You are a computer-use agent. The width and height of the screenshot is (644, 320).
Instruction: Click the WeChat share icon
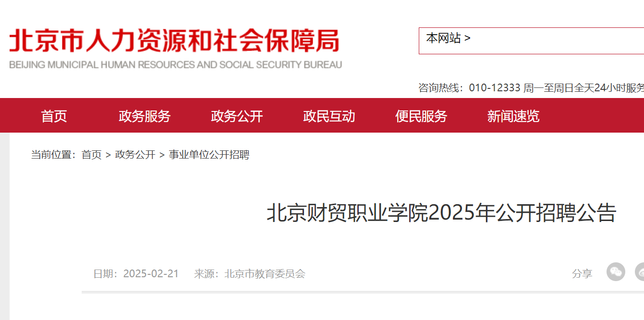pyautogui.click(x=616, y=272)
